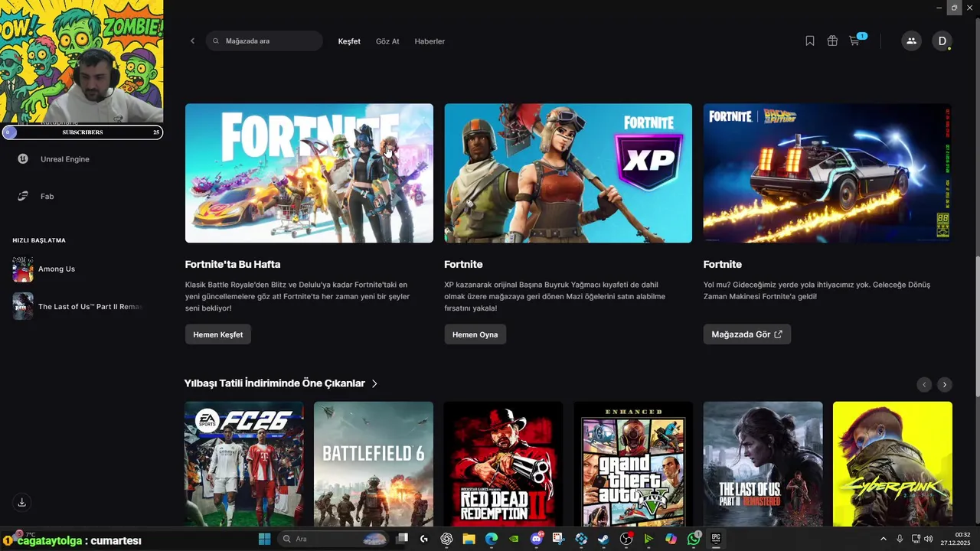Launch The Last of Us Part II quick launch
The height and width of the screenshot is (551, 980).
pyautogui.click(x=77, y=307)
